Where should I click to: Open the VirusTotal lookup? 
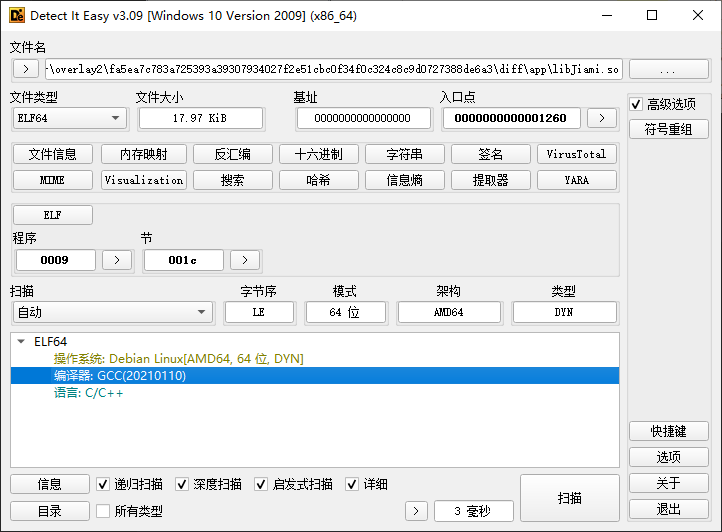tap(577, 154)
